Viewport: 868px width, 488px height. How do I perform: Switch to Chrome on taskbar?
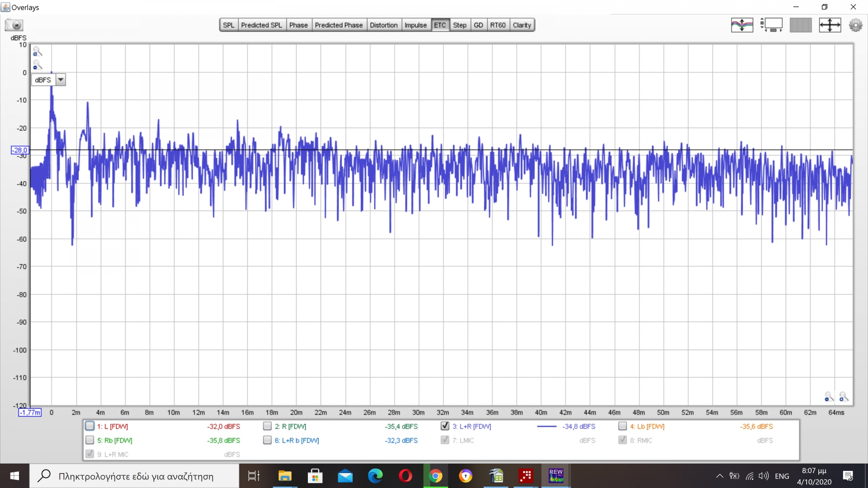(436, 476)
